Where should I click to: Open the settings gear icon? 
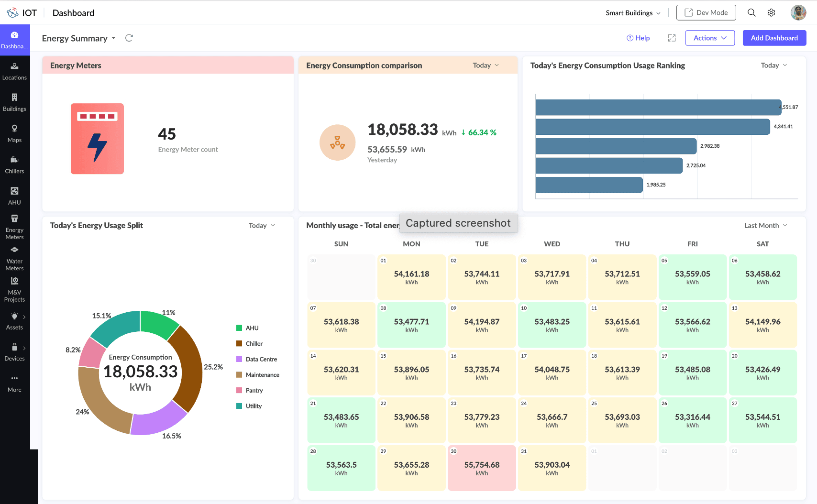pyautogui.click(x=771, y=13)
